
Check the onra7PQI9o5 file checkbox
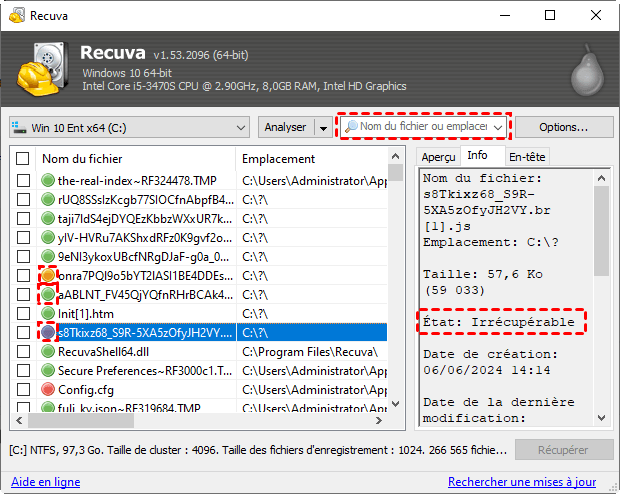click(23, 275)
